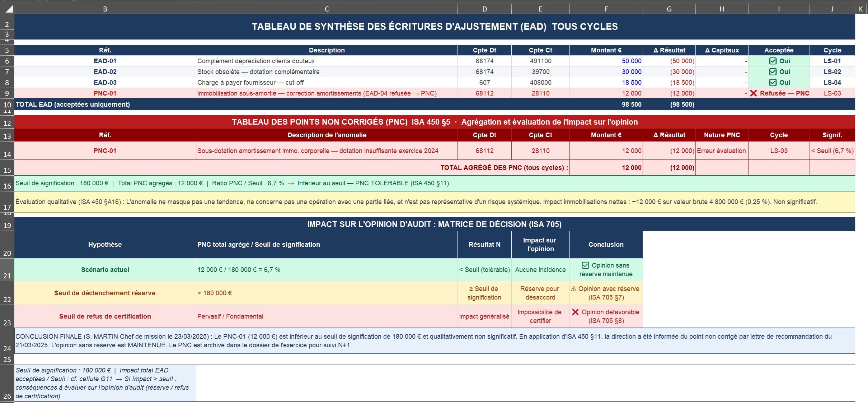Select row 21 header

[7, 270]
